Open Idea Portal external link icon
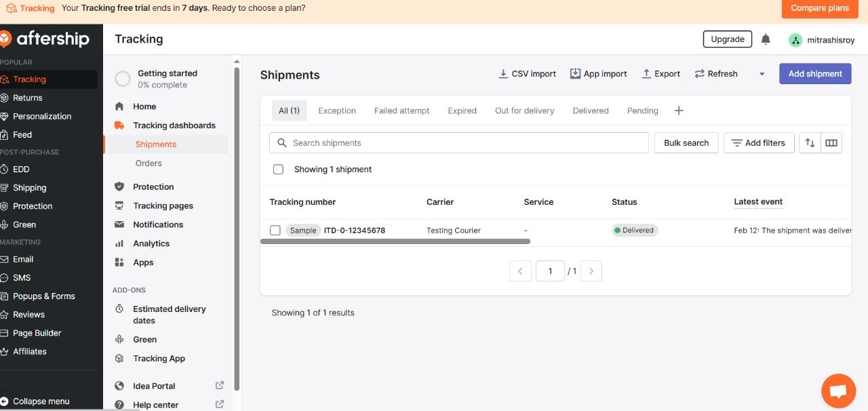 [219, 385]
